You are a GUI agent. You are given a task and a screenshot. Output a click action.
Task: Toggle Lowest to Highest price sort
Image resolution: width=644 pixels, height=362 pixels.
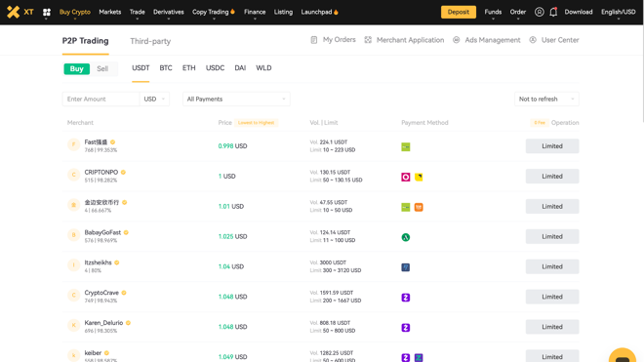256,122
